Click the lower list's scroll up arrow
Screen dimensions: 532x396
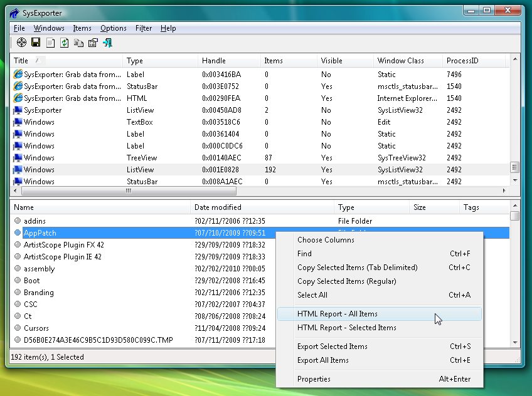tap(515, 206)
